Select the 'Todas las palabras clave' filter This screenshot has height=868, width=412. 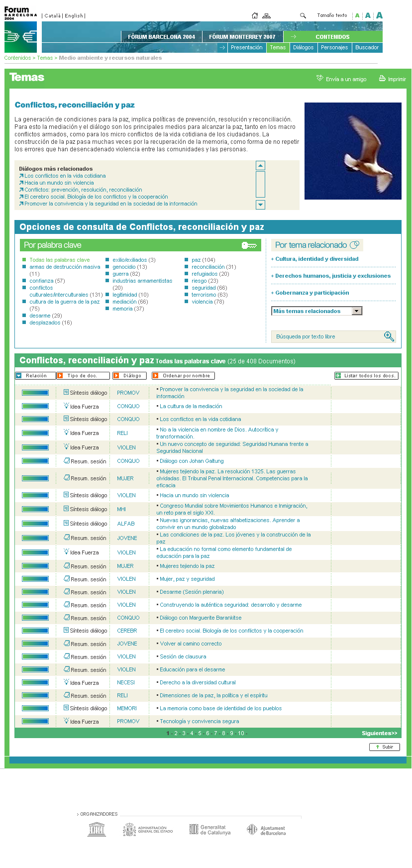59,260
